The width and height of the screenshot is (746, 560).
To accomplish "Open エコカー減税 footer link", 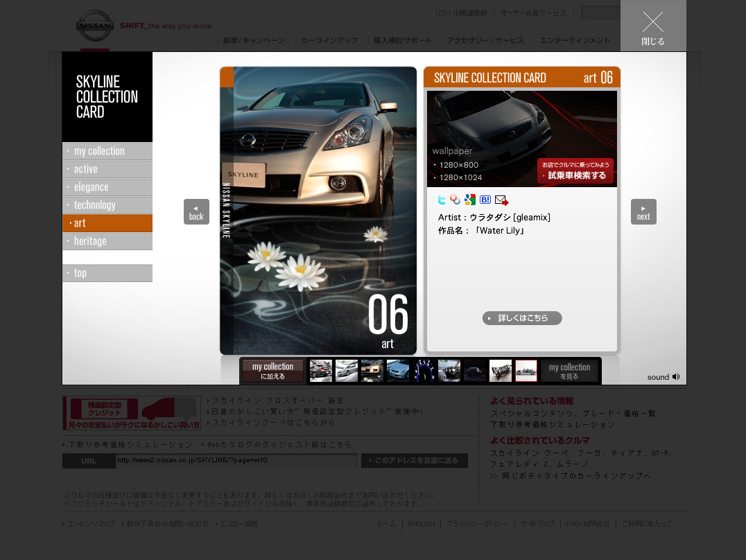I will click(238, 523).
